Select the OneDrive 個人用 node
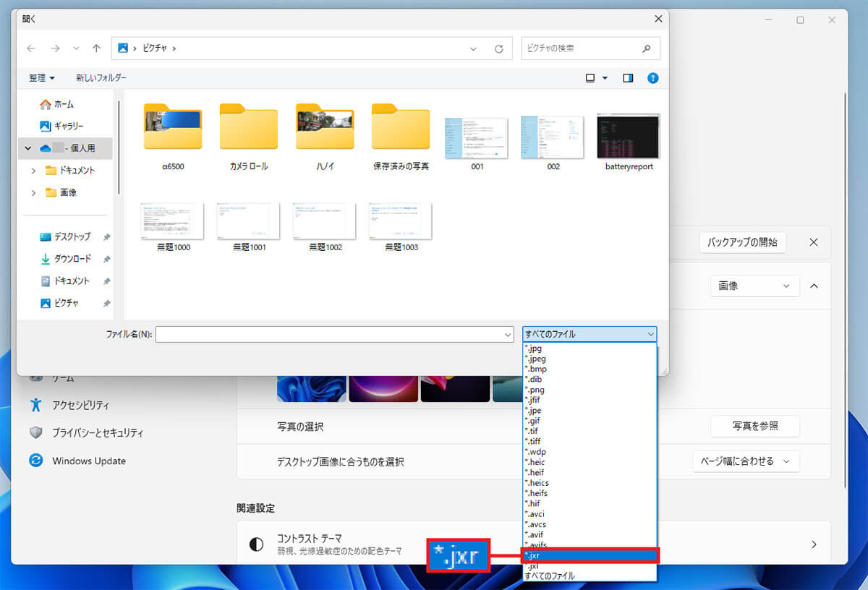 [x=65, y=148]
